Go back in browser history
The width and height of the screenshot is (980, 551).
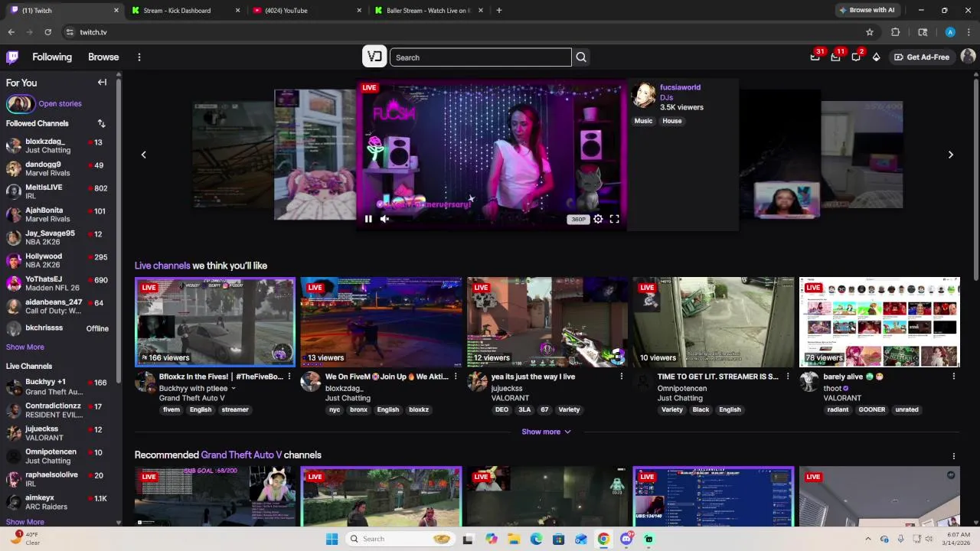click(x=11, y=32)
